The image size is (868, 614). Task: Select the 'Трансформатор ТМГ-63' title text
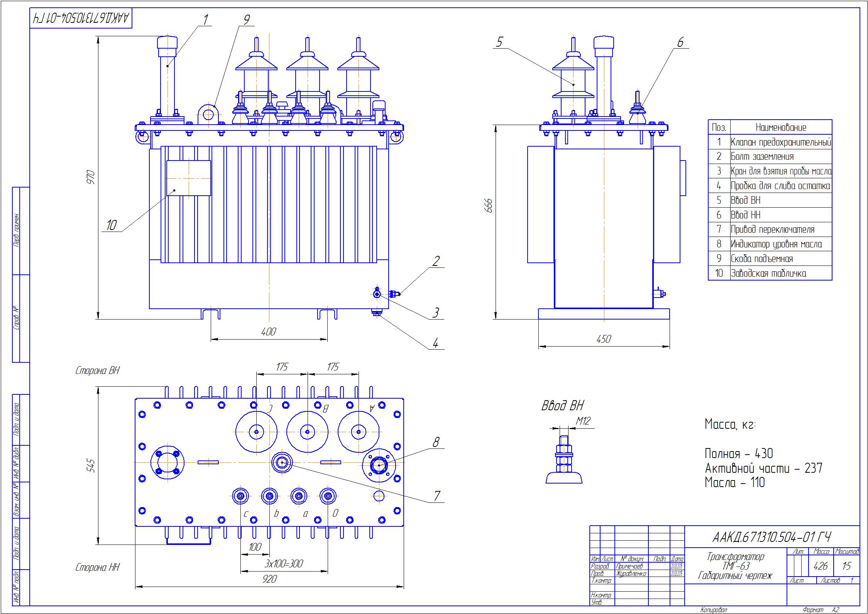735,562
